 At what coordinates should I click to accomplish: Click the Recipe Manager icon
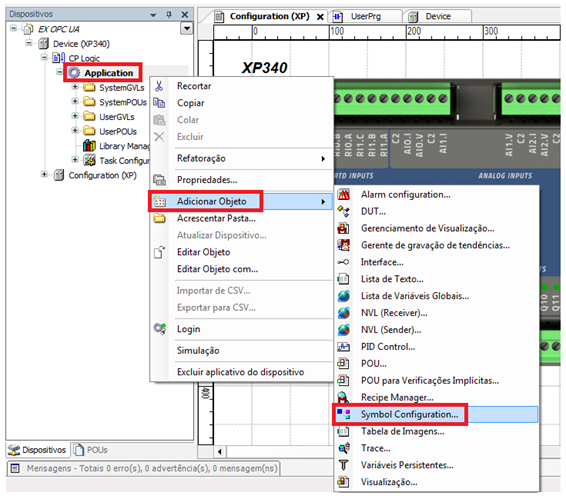click(x=343, y=397)
